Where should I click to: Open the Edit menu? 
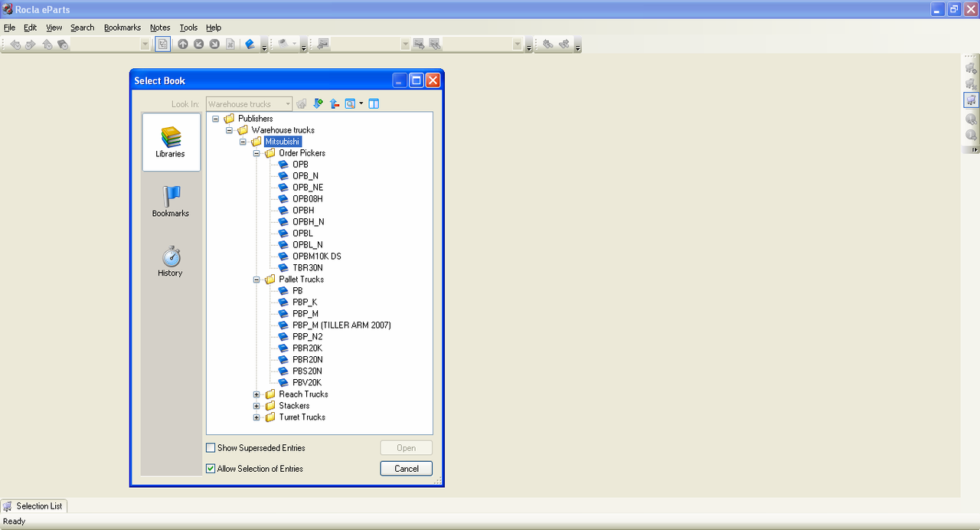(30, 28)
